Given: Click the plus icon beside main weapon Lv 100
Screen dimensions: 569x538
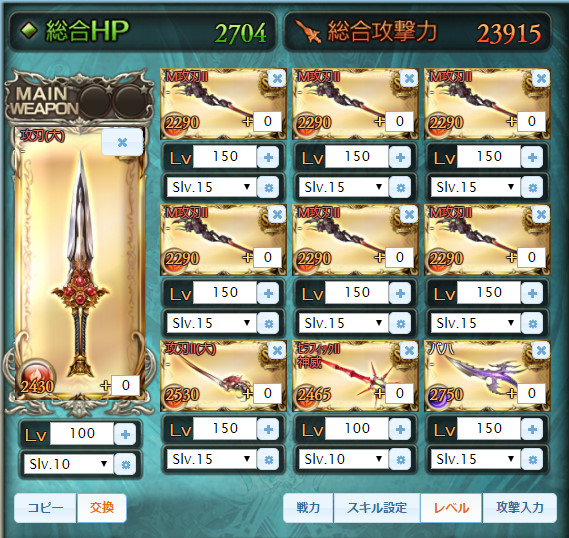Looking at the screenshot, I should (x=125, y=434).
